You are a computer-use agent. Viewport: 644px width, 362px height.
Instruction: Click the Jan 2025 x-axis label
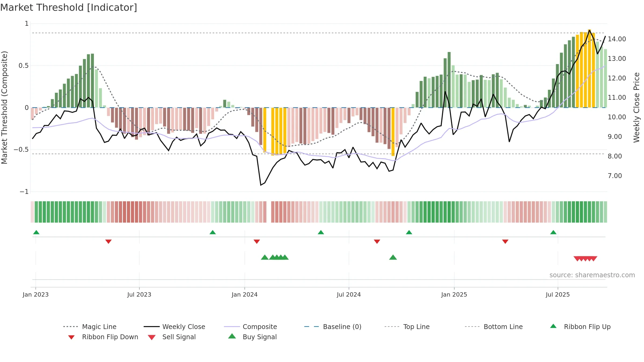click(454, 294)
